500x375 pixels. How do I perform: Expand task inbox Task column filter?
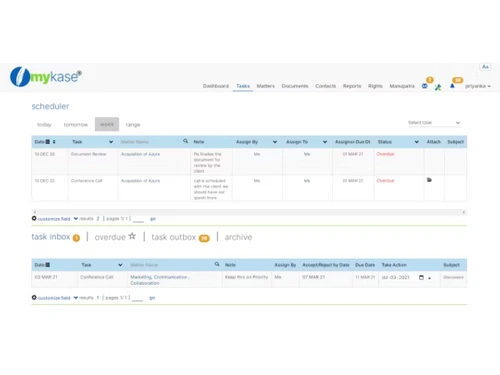pos(120,265)
